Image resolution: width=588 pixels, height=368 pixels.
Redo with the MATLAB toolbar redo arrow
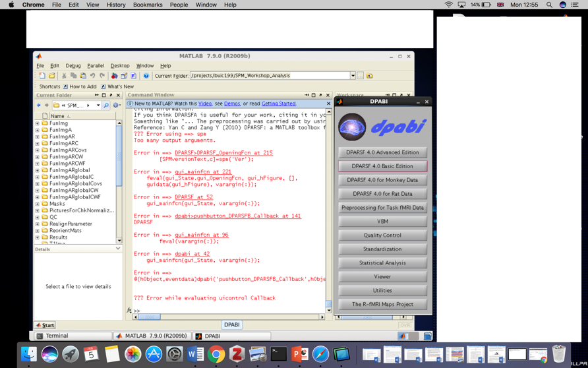pyautogui.click(x=102, y=76)
